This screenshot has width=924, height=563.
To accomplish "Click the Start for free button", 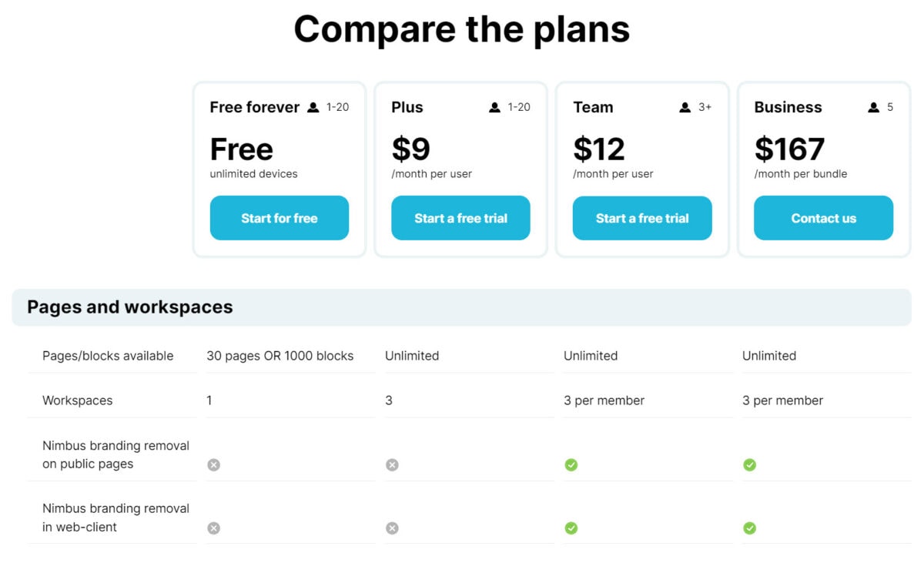I will (x=279, y=218).
